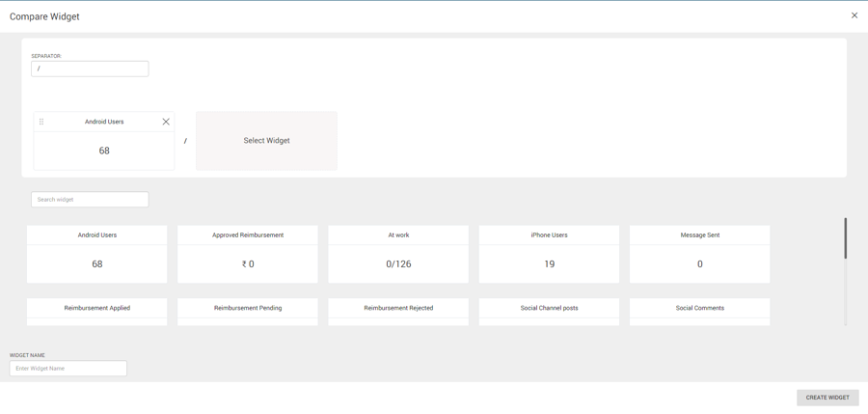Pick the Approved Reimbursement widget
This screenshot has height=414, width=868.
pyautogui.click(x=248, y=254)
